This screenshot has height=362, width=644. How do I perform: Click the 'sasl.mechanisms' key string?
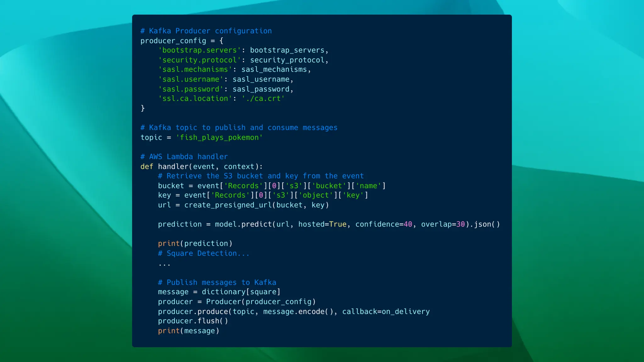pos(195,69)
